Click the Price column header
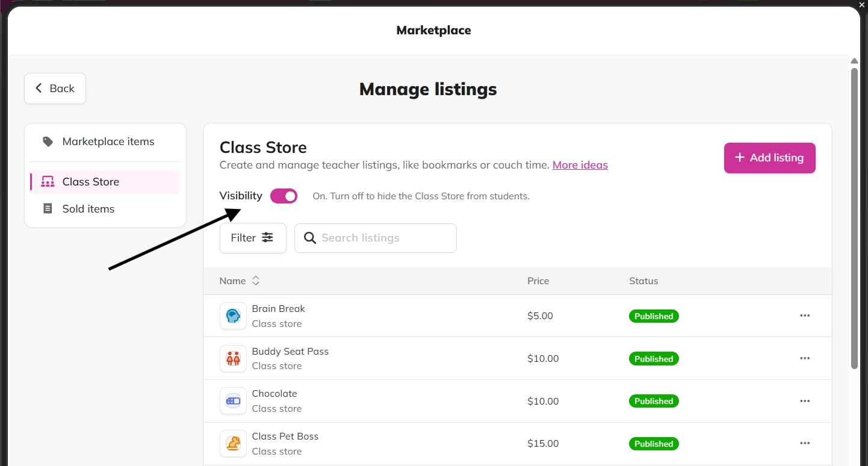The image size is (868, 466). (538, 281)
